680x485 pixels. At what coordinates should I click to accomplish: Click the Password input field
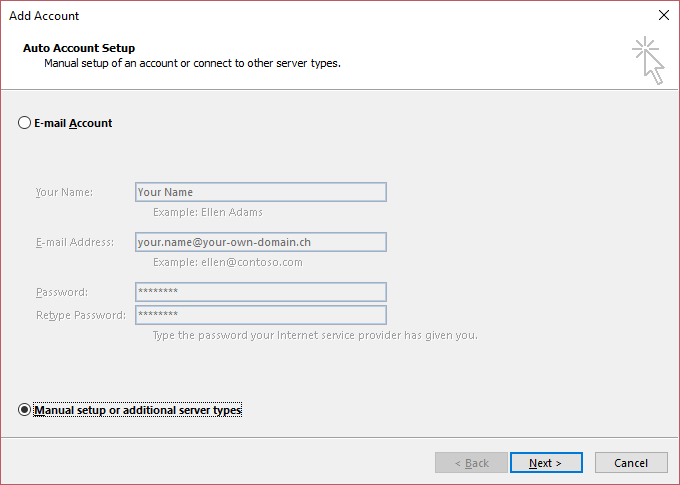[x=261, y=292]
